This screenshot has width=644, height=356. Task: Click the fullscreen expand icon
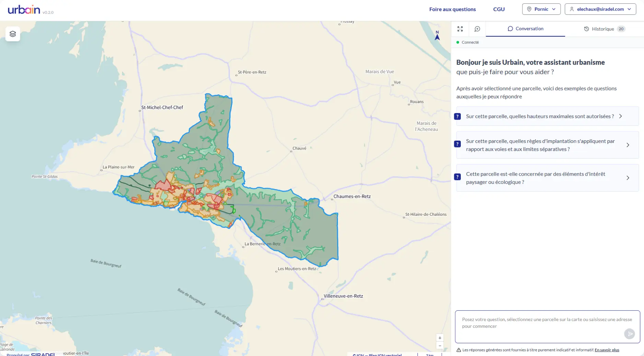460,29
